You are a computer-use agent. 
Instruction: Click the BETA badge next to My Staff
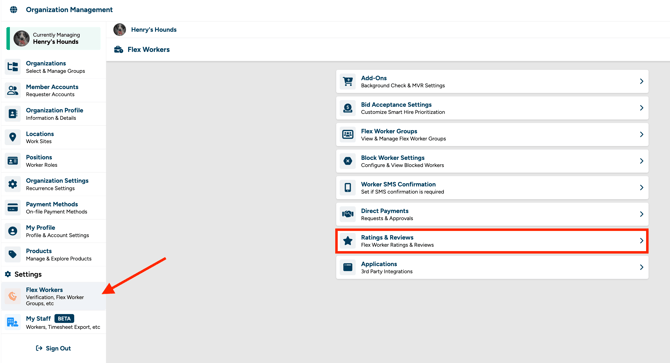(x=65, y=319)
